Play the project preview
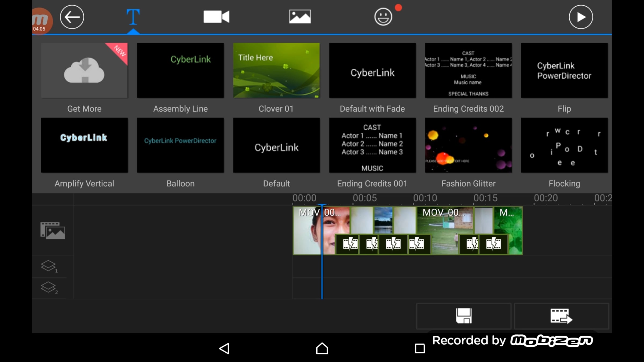 [x=581, y=17]
